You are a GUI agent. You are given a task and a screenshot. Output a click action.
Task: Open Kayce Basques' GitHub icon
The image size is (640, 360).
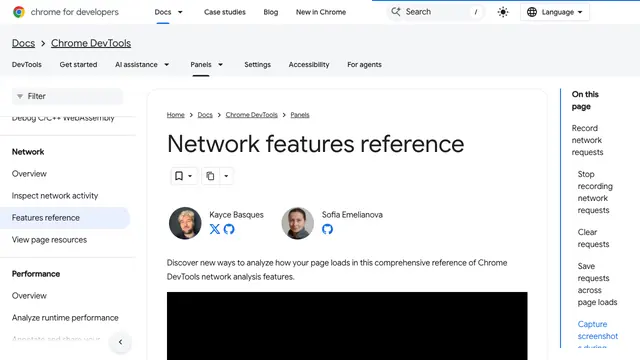[x=229, y=229]
